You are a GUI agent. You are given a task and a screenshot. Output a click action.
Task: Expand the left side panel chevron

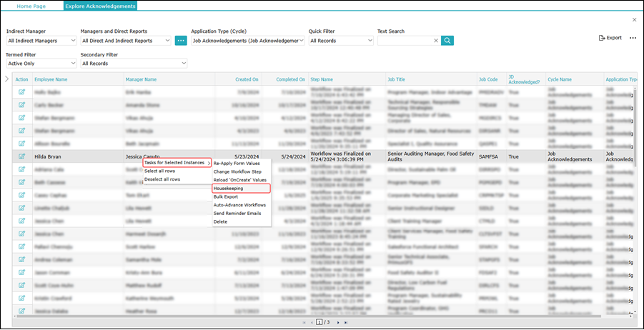click(x=6, y=79)
